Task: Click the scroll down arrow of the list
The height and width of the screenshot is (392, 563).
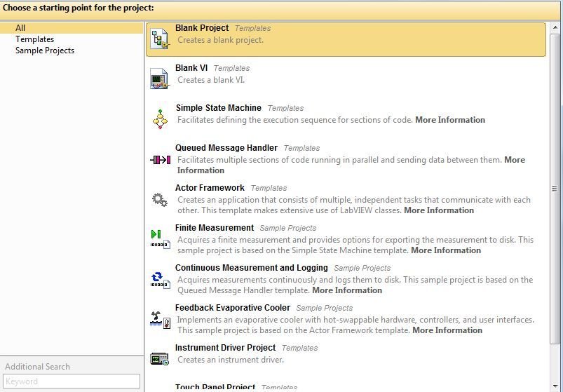Action: (555, 386)
